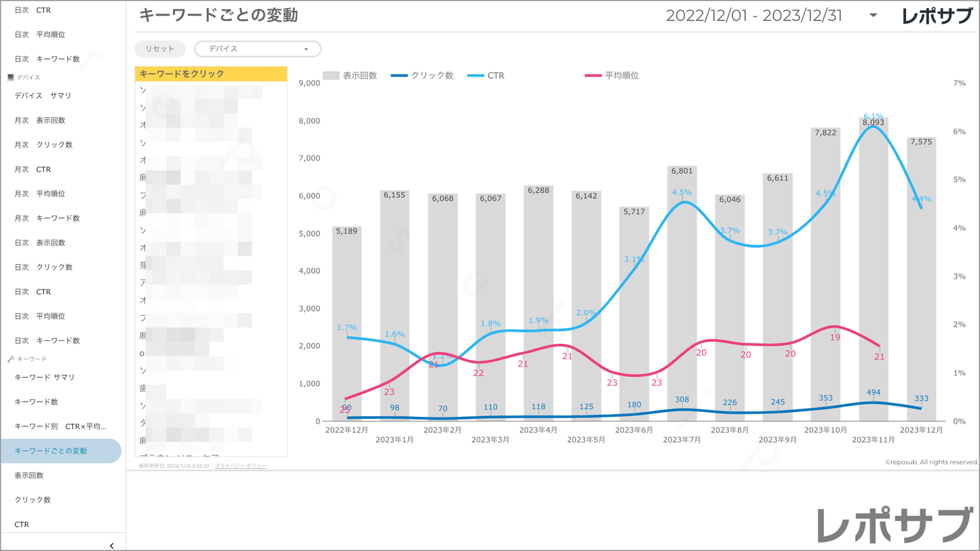
Task: Click the キーワードをクリック table header
Action: (x=211, y=74)
